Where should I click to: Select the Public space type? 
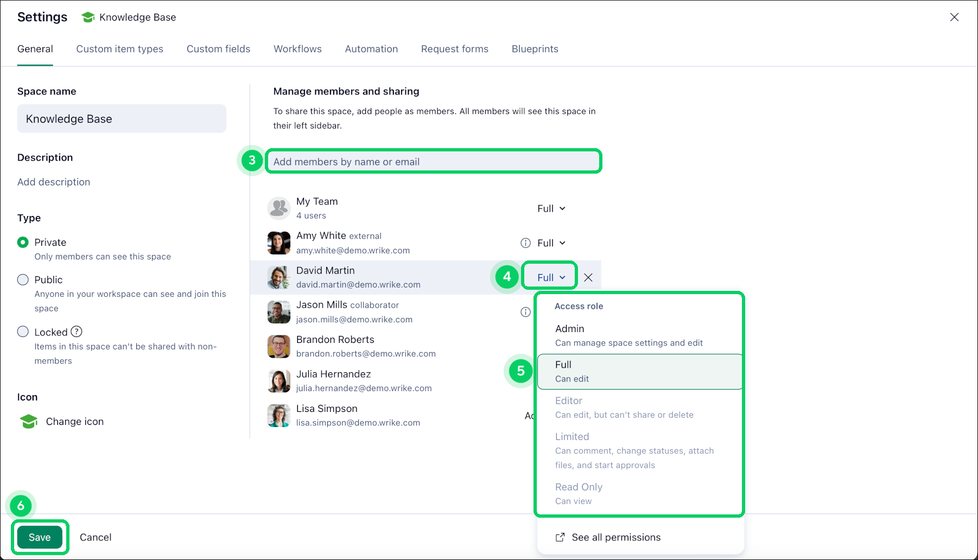pyautogui.click(x=23, y=279)
